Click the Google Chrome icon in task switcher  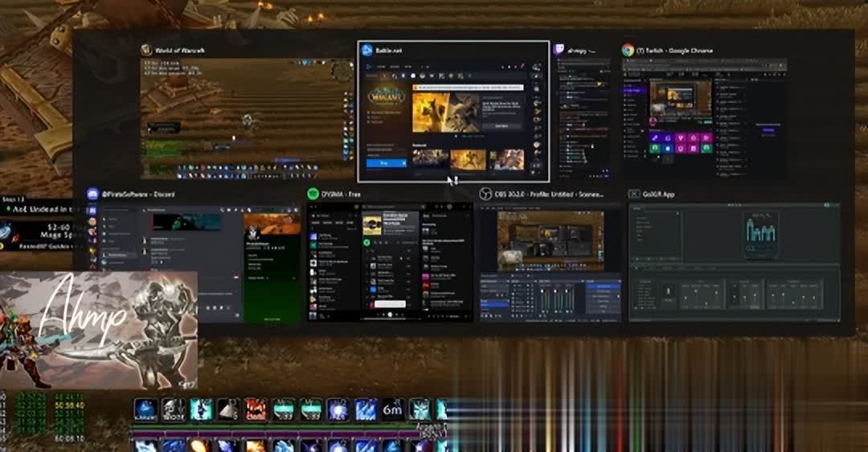pyautogui.click(x=628, y=50)
